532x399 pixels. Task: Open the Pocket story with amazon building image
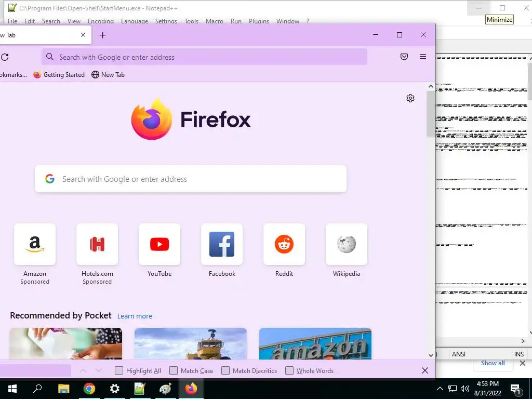click(315, 343)
